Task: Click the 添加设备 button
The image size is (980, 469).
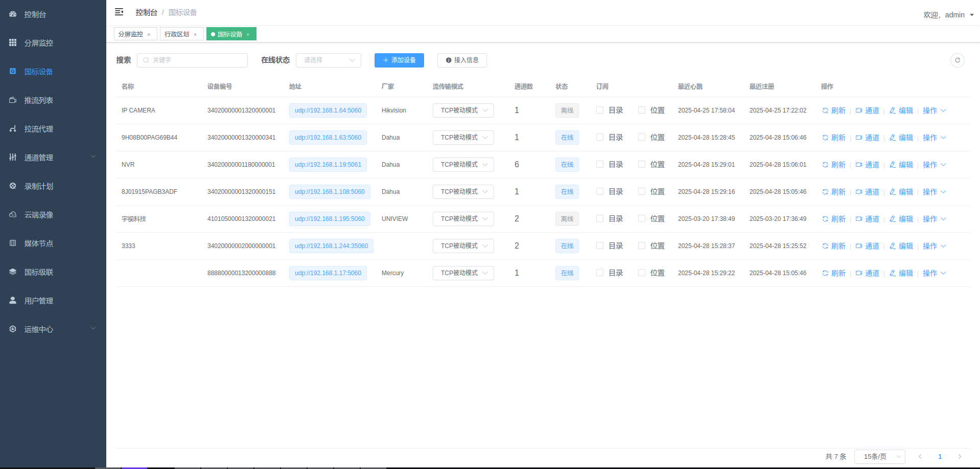Action: coord(399,60)
